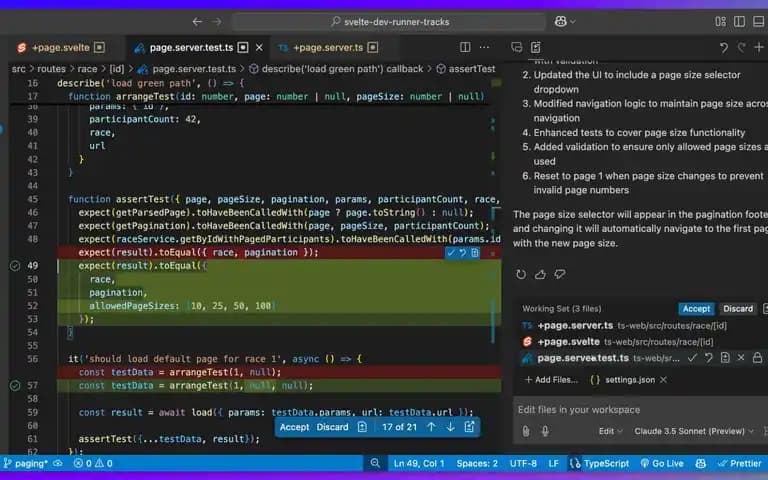This screenshot has width=768, height=480.
Task: Remove the settings.json attachment
Action: 663,380
